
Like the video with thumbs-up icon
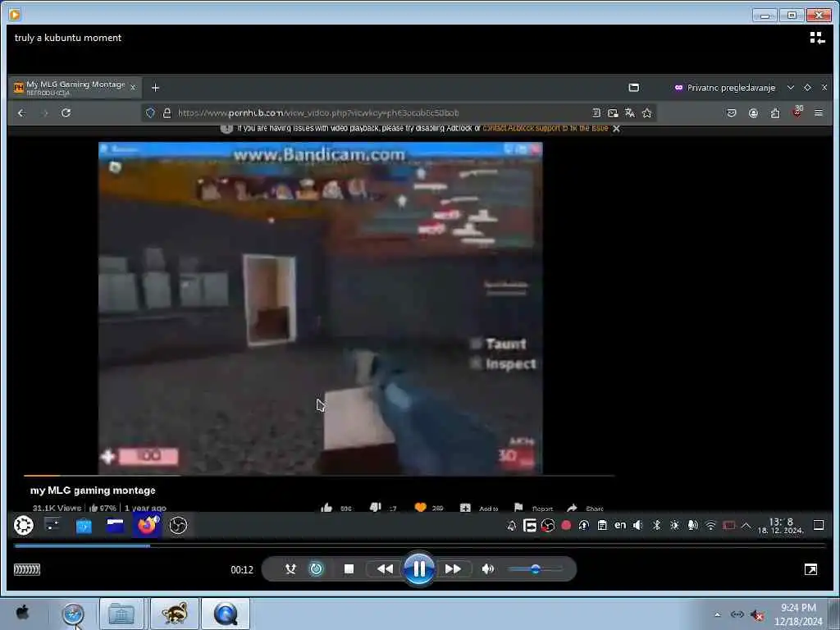(326, 508)
